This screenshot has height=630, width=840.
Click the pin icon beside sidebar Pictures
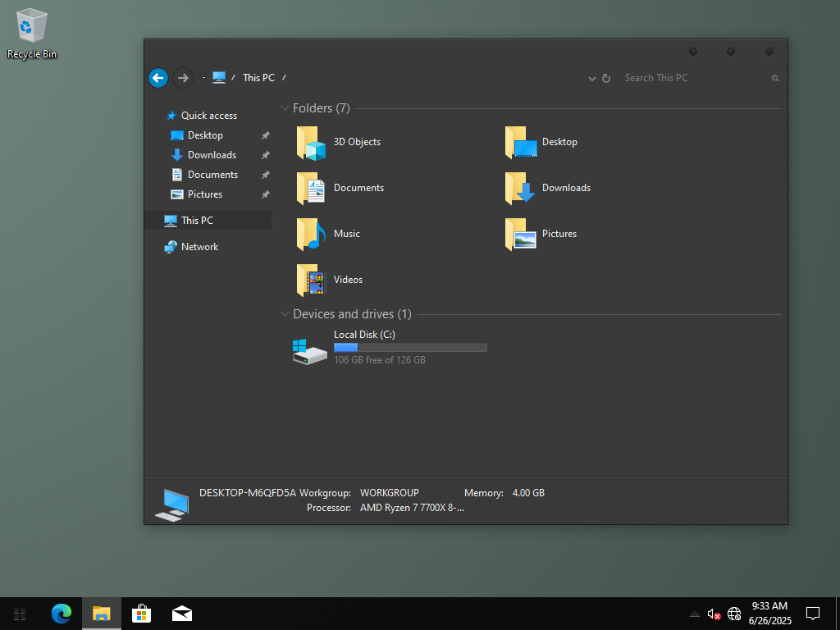(x=265, y=194)
